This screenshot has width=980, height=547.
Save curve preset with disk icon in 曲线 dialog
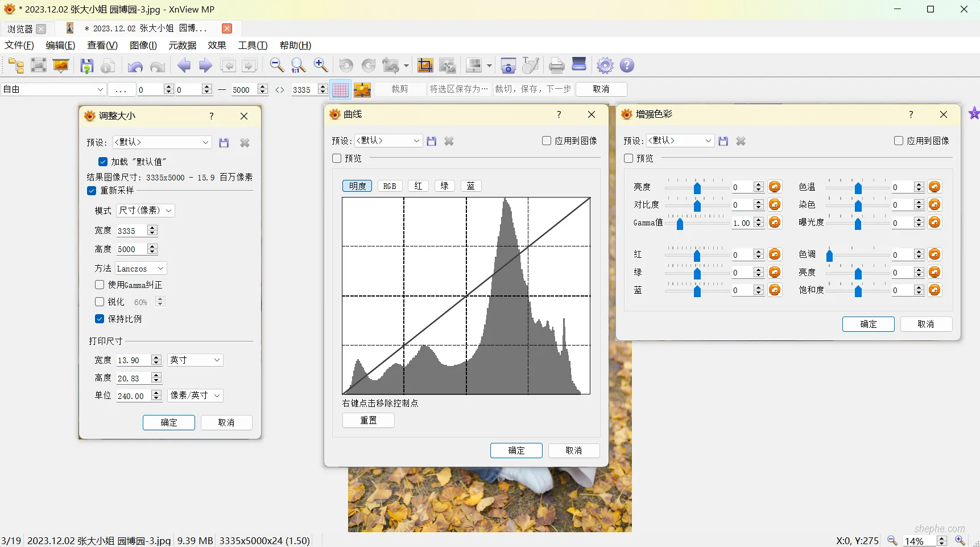431,141
